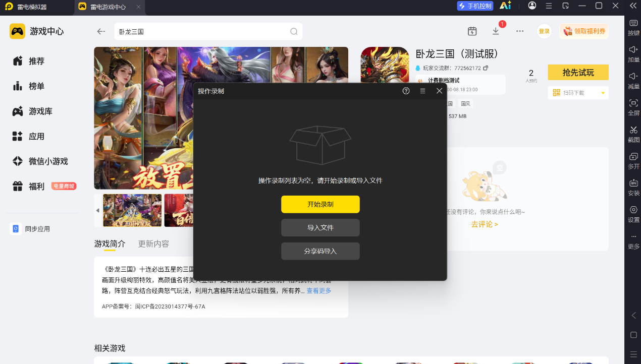641x364 pixels.
Task: Click the user account icon in title bar
Action: (x=532, y=6)
